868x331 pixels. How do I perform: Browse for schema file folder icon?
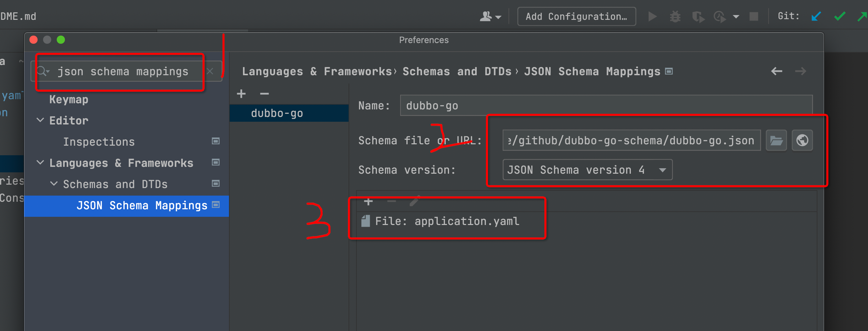(776, 140)
